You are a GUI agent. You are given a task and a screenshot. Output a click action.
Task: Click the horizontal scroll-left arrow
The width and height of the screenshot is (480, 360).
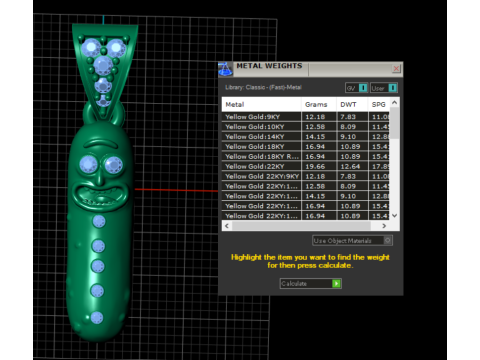227,226
